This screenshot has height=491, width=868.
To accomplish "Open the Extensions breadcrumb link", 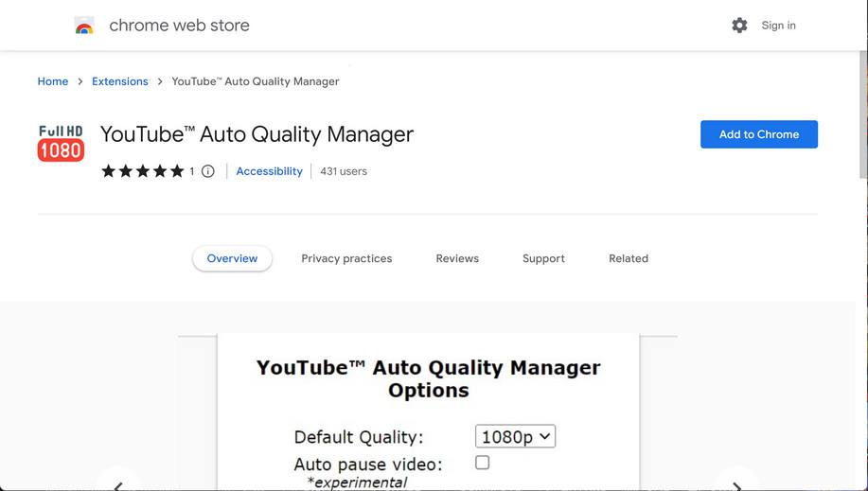I will pyautogui.click(x=120, y=81).
